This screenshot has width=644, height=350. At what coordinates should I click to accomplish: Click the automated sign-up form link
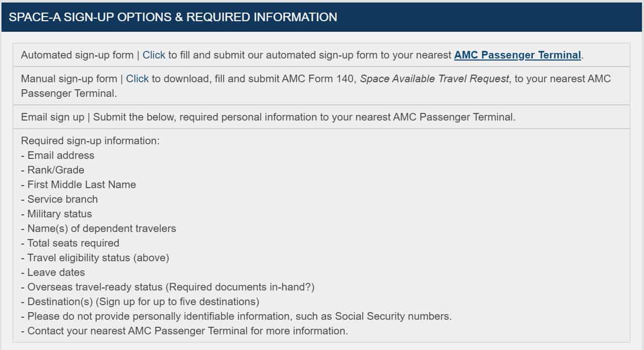pos(154,55)
